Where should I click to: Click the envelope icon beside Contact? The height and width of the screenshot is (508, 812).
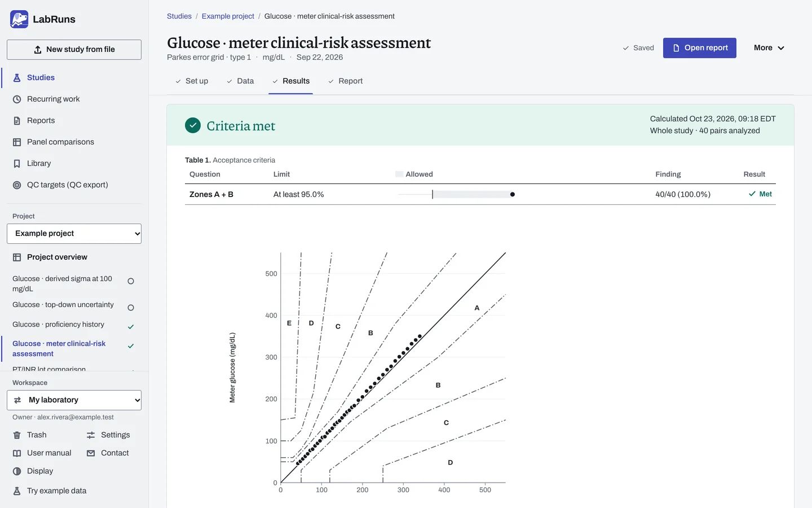pos(91,453)
